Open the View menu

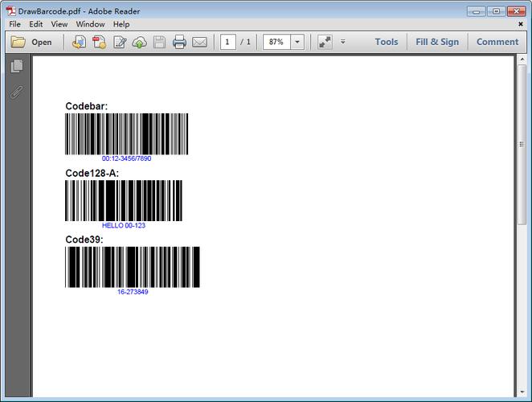click(59, 24)
